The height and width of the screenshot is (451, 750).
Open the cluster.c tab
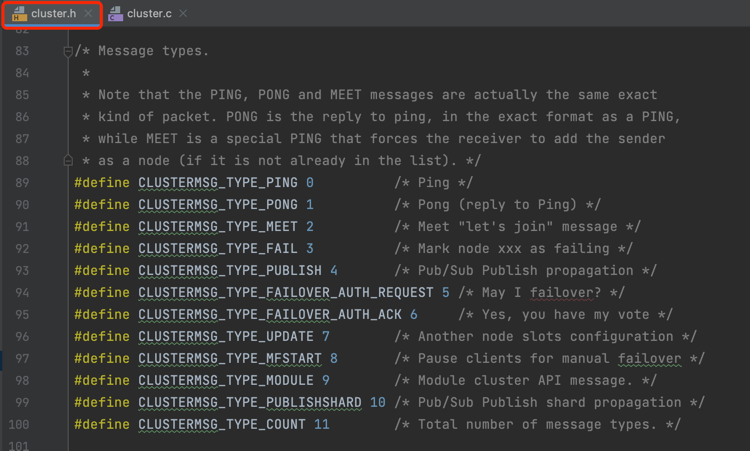(149, 14)
